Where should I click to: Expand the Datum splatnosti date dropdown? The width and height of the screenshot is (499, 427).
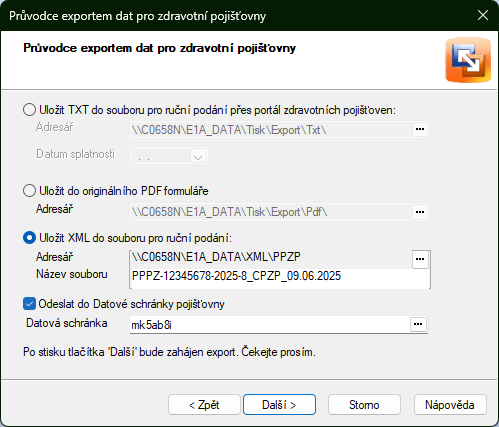198,155
